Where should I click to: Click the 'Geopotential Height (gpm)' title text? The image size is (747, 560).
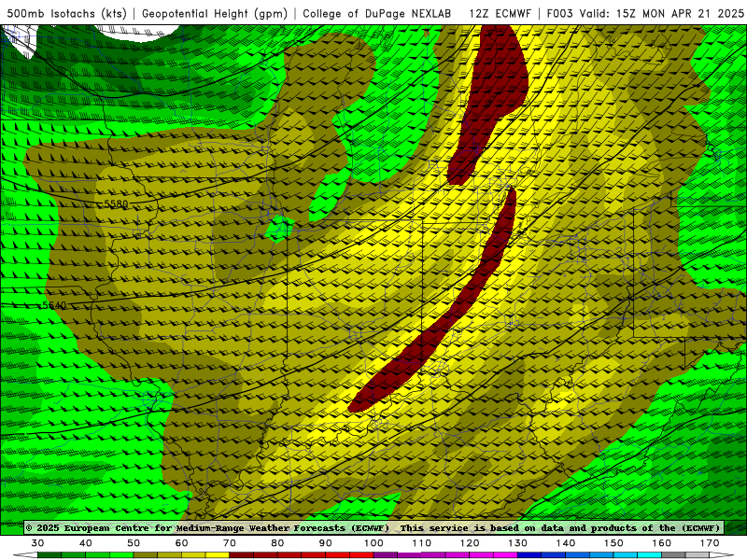(x=215, y=13)
